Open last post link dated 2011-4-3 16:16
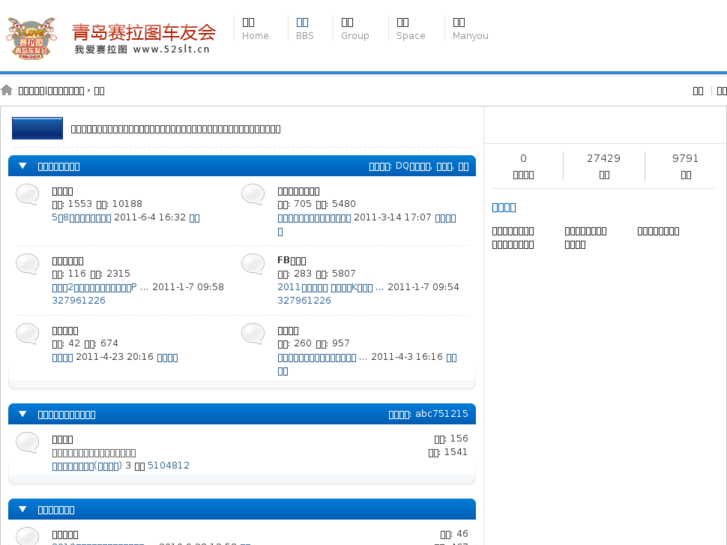 click(322, 357)
